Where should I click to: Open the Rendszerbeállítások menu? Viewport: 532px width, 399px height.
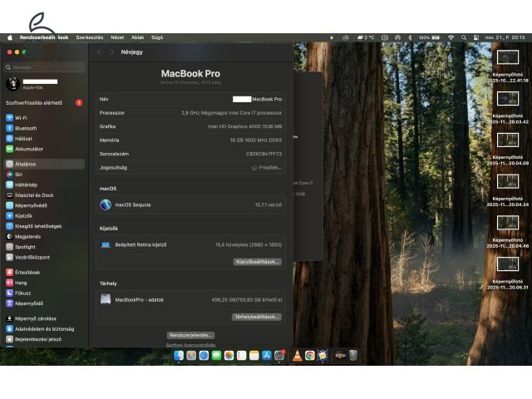(44, 37)
